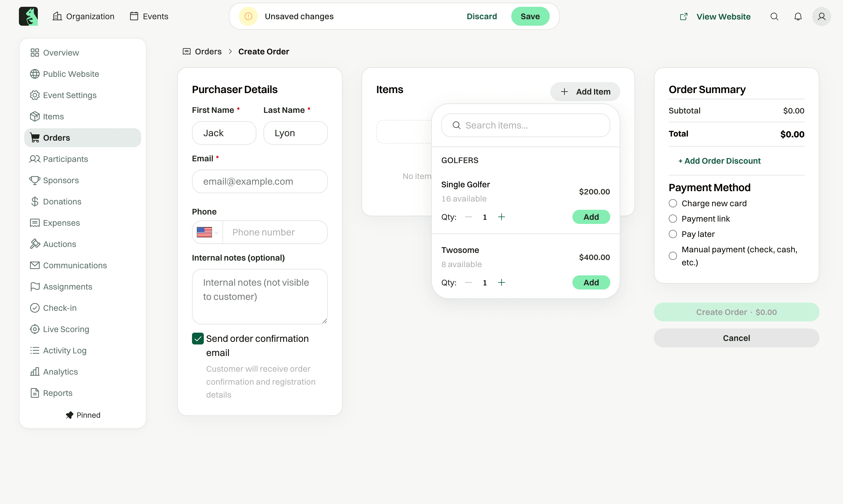Click the Donations dollar icon
The width and height of the screenshot is (843, 504).
[35, 202]
